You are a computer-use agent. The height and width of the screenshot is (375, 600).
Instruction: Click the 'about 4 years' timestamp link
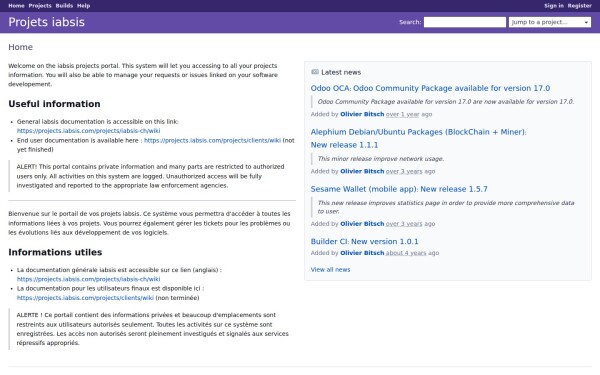coord(406,253)
